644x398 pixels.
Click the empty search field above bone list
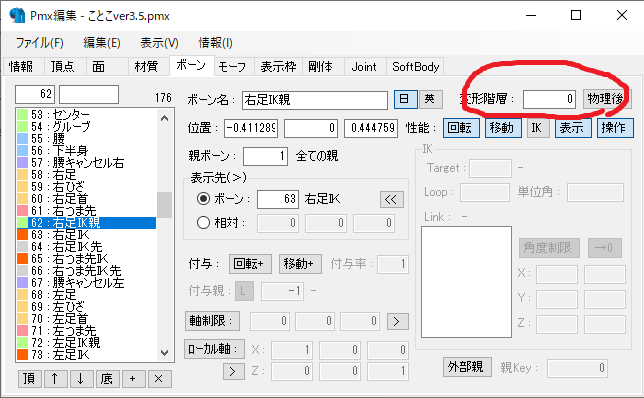(x=89, y=94)
